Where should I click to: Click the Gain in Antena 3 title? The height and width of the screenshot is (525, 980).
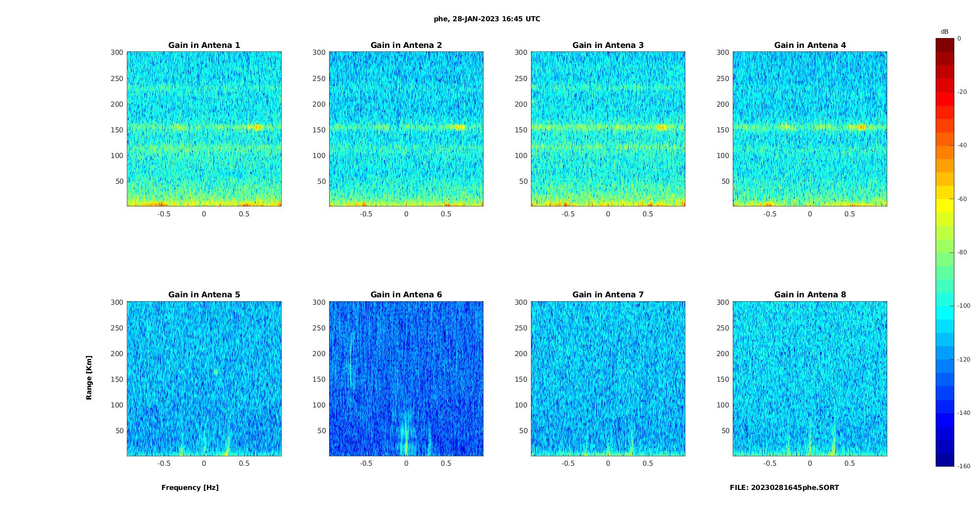(x=608, y=45)
